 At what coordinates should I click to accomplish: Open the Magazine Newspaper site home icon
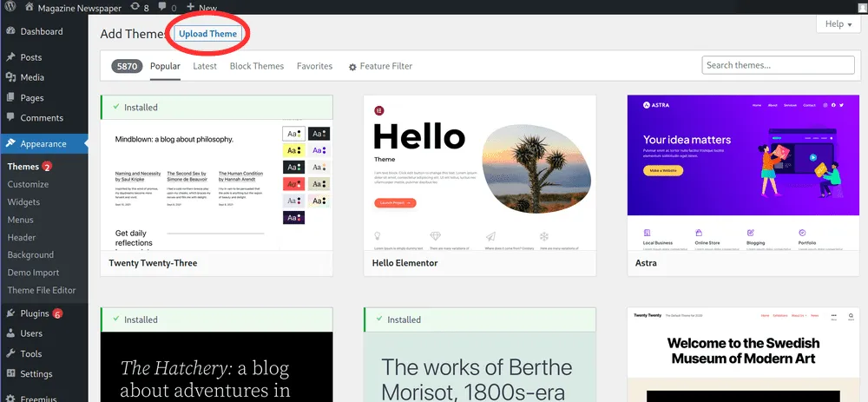(x=30, y=7)
